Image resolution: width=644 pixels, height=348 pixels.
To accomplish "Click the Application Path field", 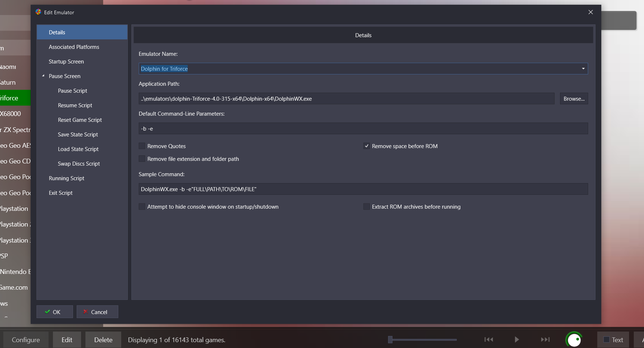I will 346,98.
